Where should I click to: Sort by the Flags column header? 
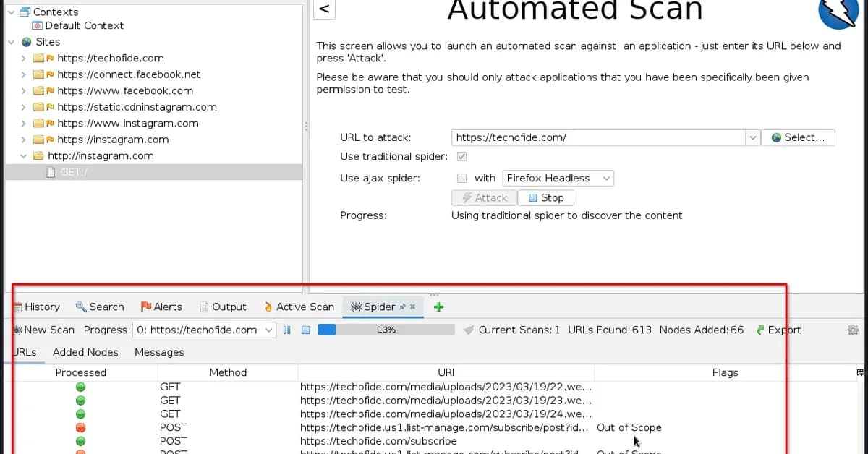pos(725,372)
